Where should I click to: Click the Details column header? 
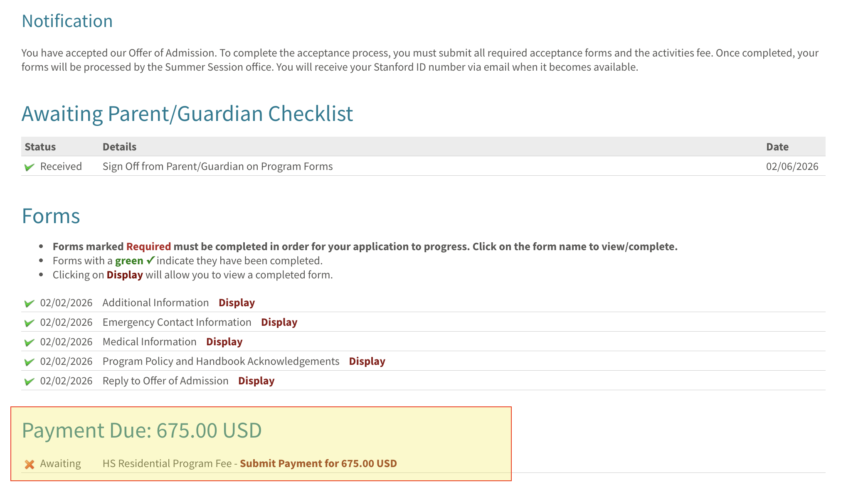(x=119, y=147)
